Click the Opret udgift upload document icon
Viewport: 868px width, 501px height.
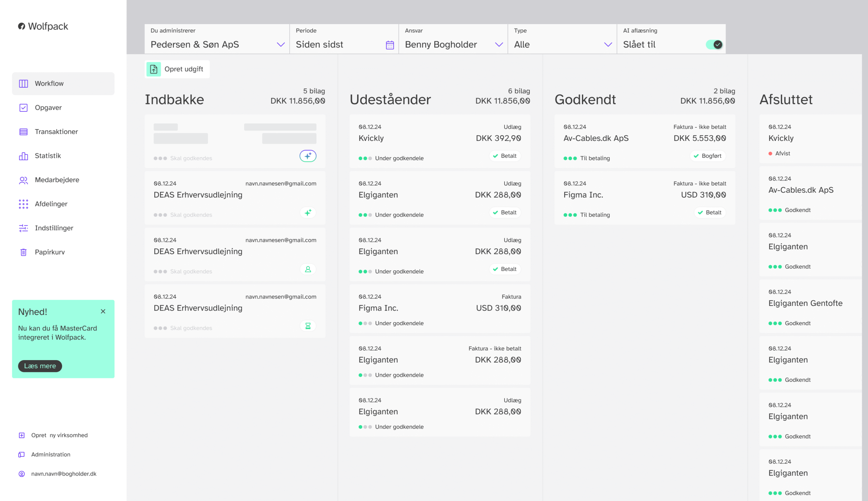tap(154, 69)
